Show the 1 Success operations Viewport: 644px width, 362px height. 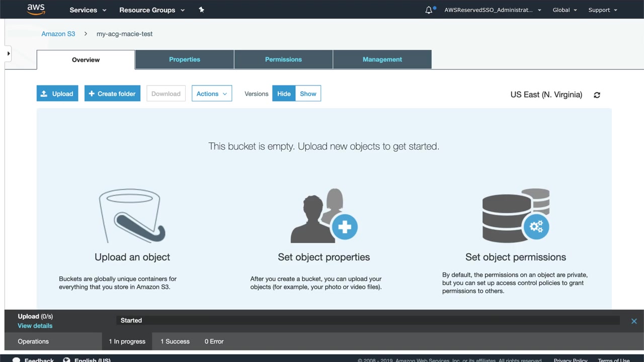coord(175,341)
